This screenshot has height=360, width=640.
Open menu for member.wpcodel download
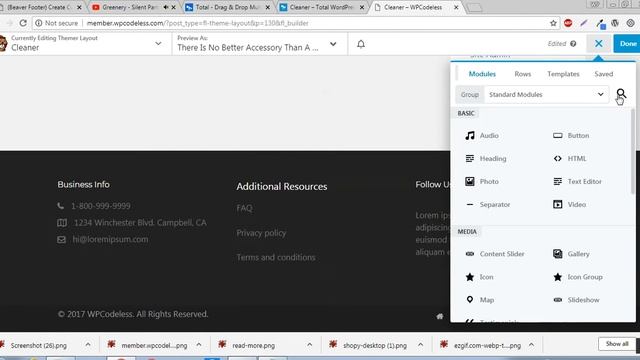(199, 345)
